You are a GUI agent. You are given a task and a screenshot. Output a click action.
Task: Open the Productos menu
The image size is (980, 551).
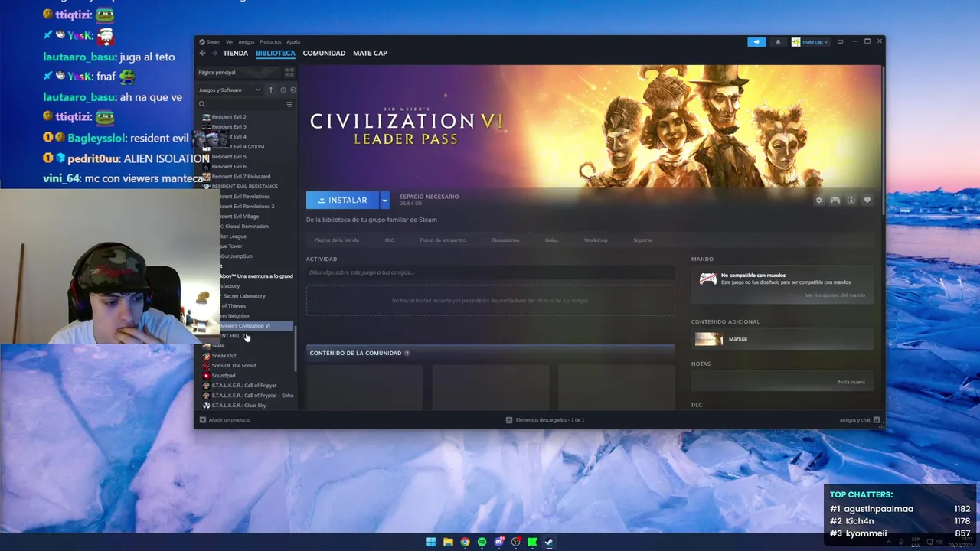(x=270, y=42)
